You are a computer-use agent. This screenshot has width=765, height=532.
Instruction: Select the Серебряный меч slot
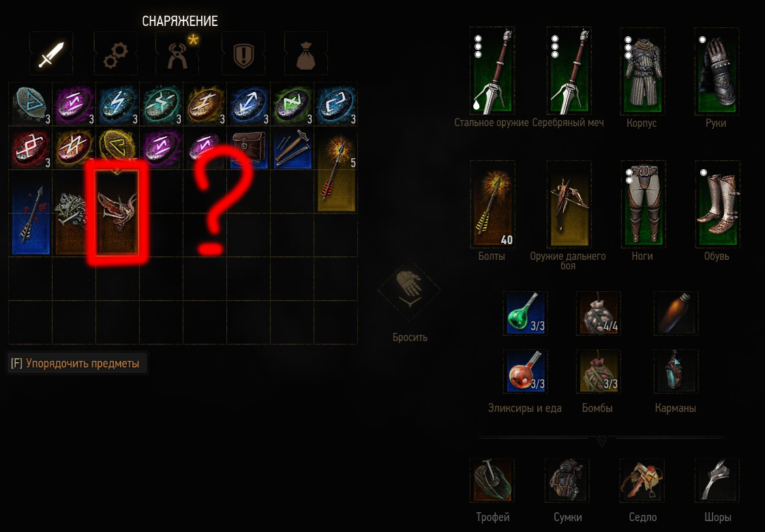coord(569,71)
